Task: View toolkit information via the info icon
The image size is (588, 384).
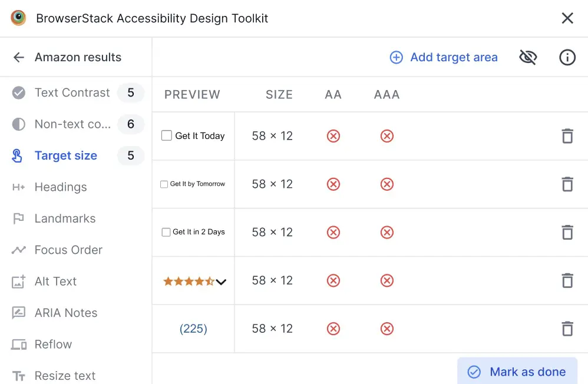Action: click(x=567, y=57)
